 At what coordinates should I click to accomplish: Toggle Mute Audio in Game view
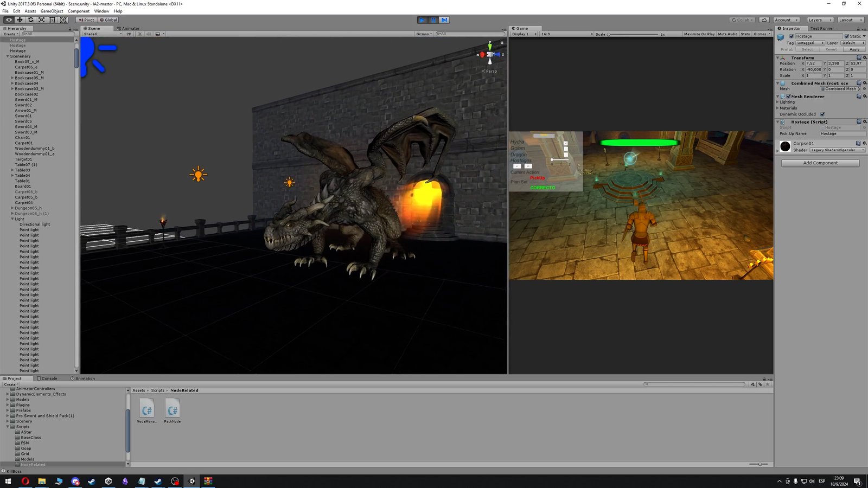(727, 34)
